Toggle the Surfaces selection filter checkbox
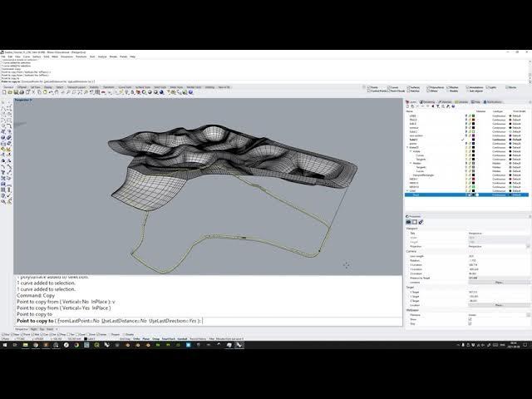 [408, 86]
